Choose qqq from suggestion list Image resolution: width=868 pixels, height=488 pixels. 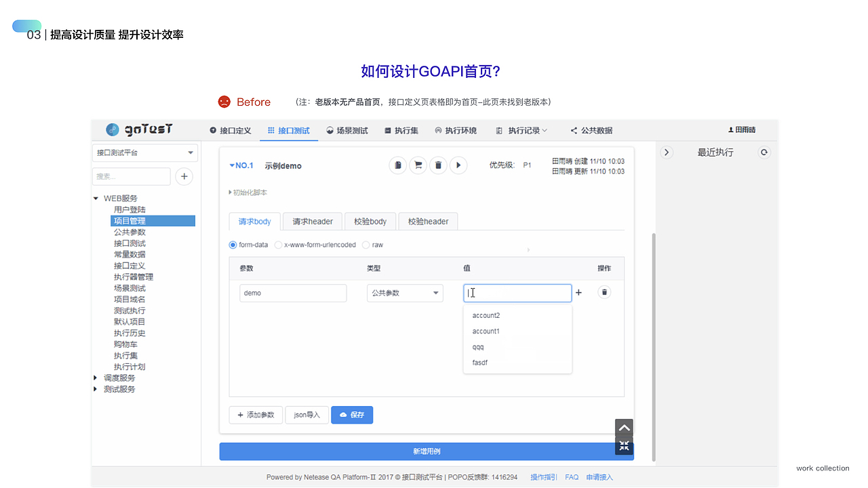click(517, 347)
